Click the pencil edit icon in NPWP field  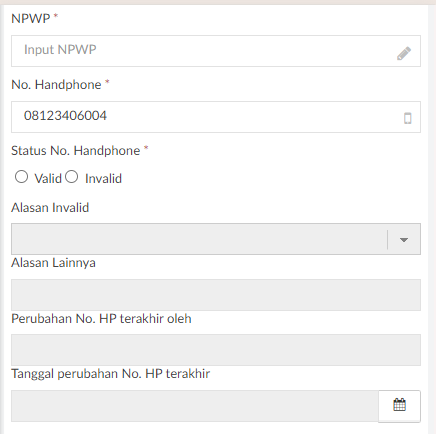(x=404, y=53)
